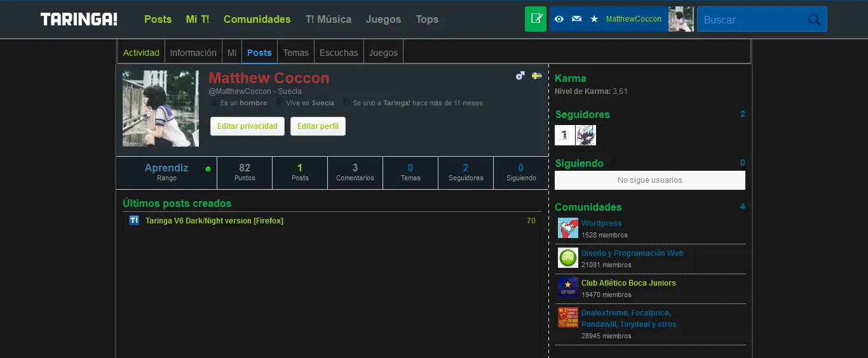868x358 pixels.
Task: Click the MatthewCoccon username link
Action: coord(634,19)
